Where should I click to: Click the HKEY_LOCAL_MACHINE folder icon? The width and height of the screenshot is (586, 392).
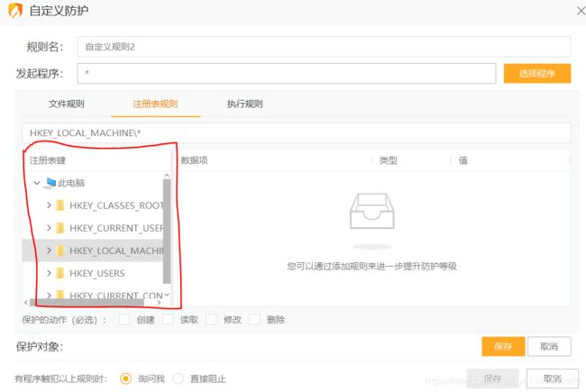pos(60,251)
